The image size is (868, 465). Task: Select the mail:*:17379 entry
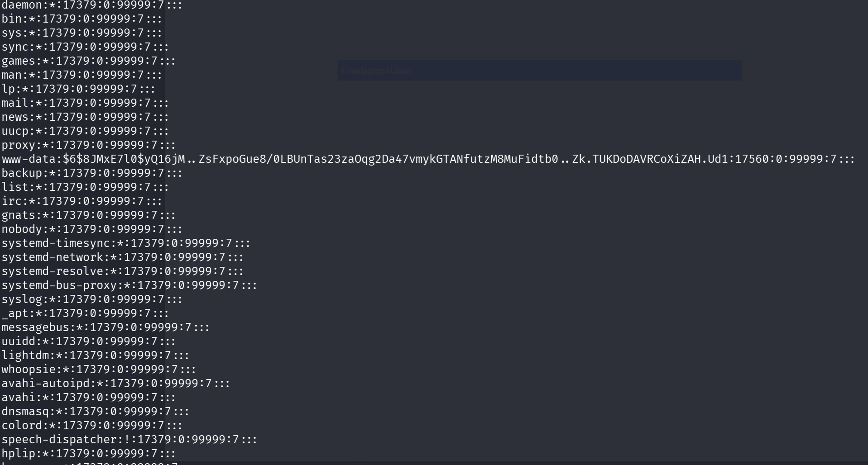85,103
